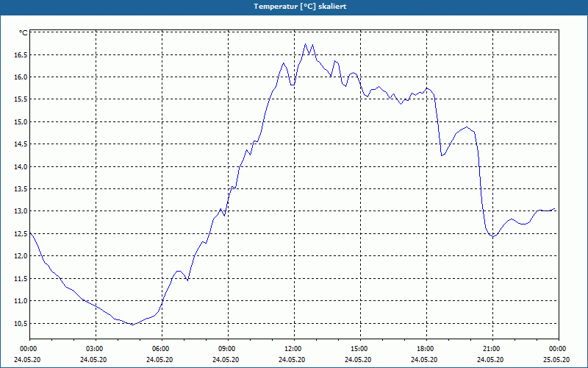588x368 pixels.
Task: Click the 15,0 temperature axis label
Action: pyautogui.click(x=21, y=122)
